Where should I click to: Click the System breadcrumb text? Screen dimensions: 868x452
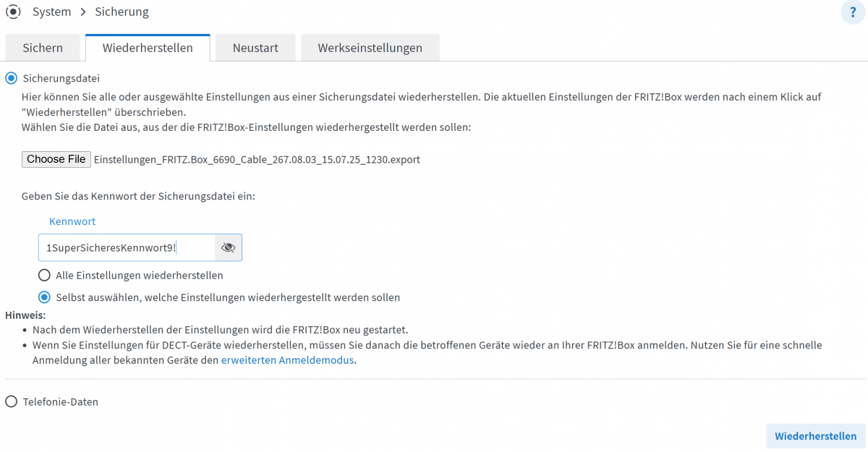51,12
